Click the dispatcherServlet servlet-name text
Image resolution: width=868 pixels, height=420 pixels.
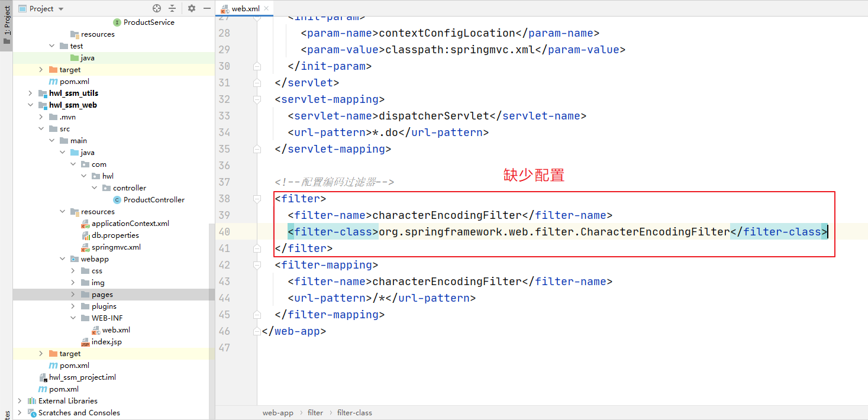click(434, 116)
